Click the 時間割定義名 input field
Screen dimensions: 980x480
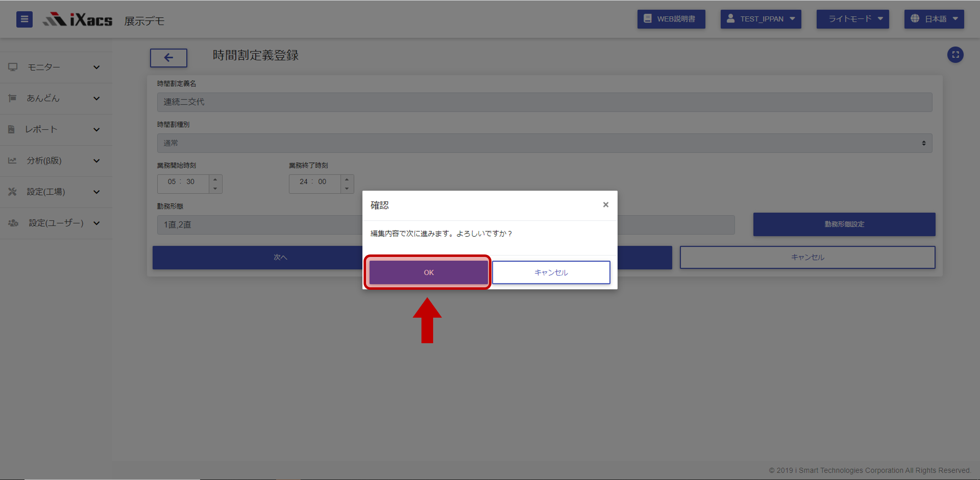coord(544,102)
